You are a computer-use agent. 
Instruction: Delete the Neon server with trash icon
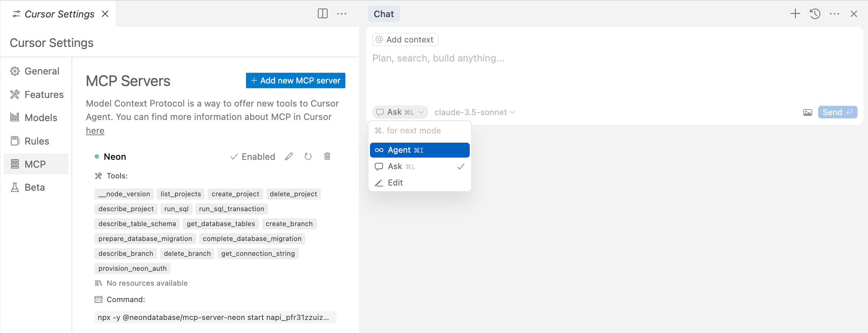(x=327, y=156)
